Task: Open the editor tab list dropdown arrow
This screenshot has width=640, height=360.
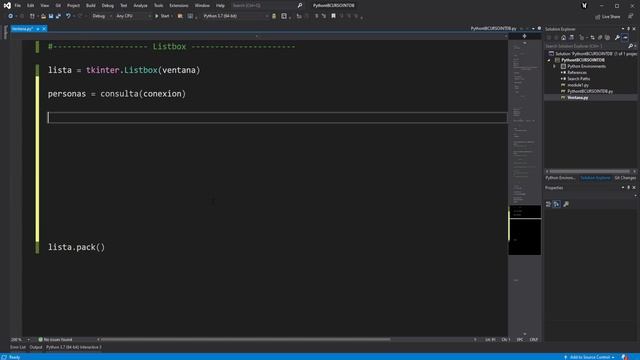Action: [533, 29]
